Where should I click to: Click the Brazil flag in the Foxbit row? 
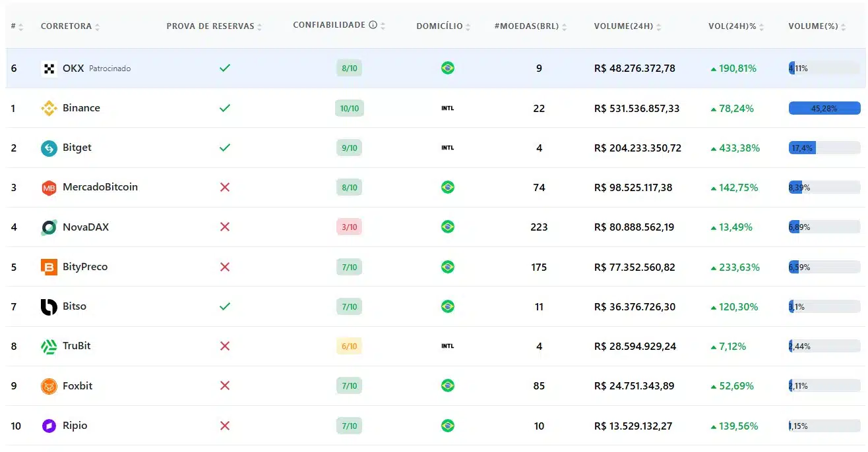tap(448, 385)
